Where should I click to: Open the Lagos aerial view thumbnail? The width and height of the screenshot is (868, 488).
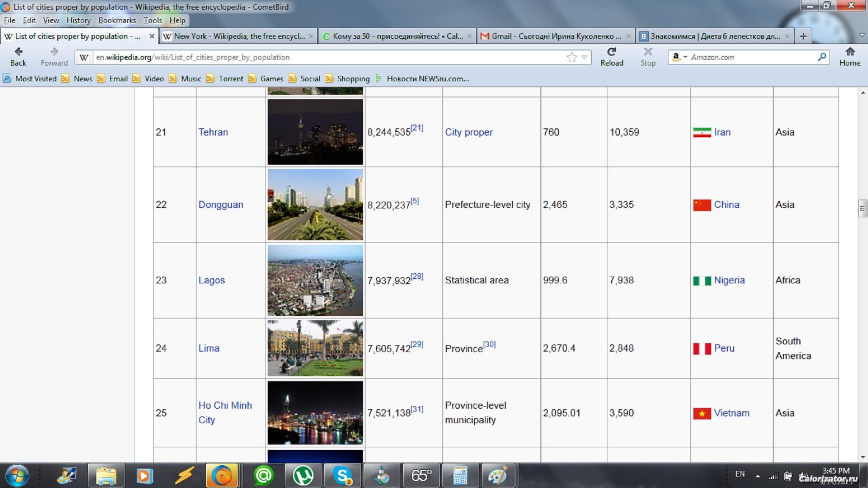click(x=315, y=280)
